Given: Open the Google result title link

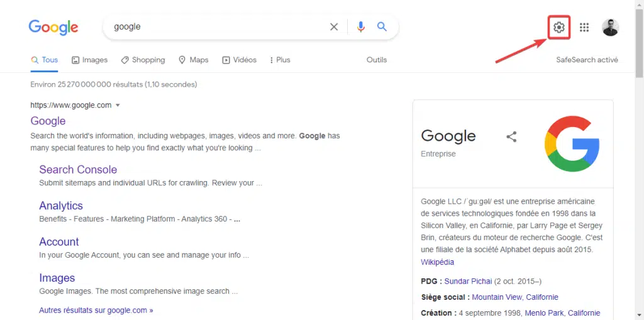Looking at the screenshot, I should click(48, 121).
